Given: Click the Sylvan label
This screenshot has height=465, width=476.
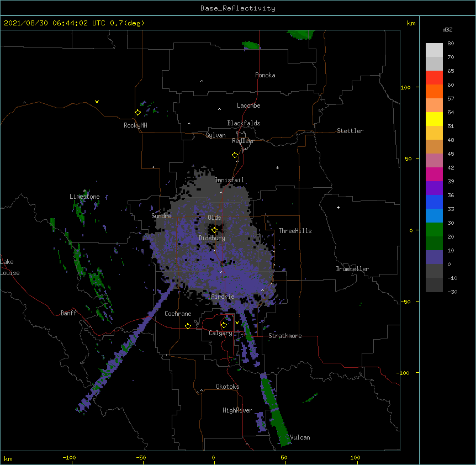Looking at the screenshot, I should click(x=215, y=135).
